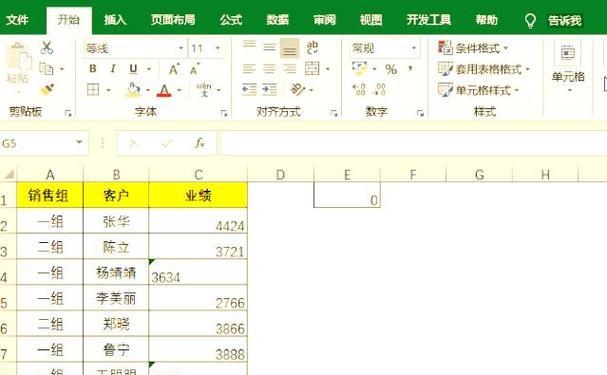Select the Cut scissors icon

coord(47,48)
